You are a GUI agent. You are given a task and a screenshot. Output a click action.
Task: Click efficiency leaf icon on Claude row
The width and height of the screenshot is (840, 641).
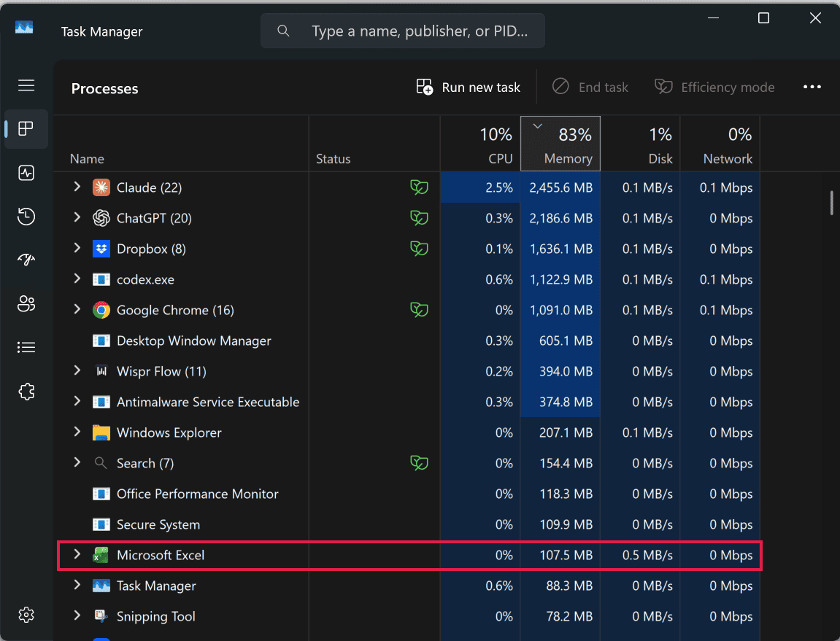click(x=419, y=187)
